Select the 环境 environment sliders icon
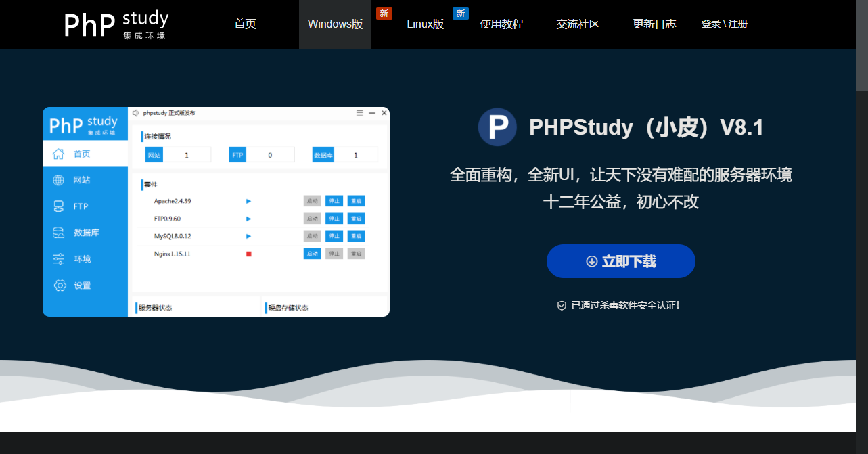 point(59,258)
